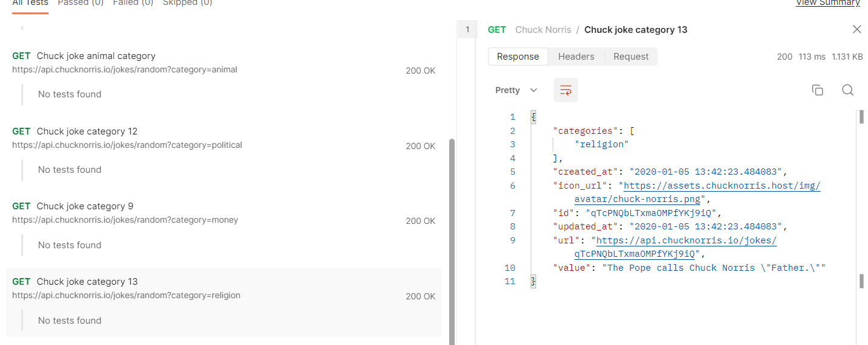This screenshot has width=868, height=345.
Task: Select the Failed (0) filter tab
Action: (x=133, y=3)
